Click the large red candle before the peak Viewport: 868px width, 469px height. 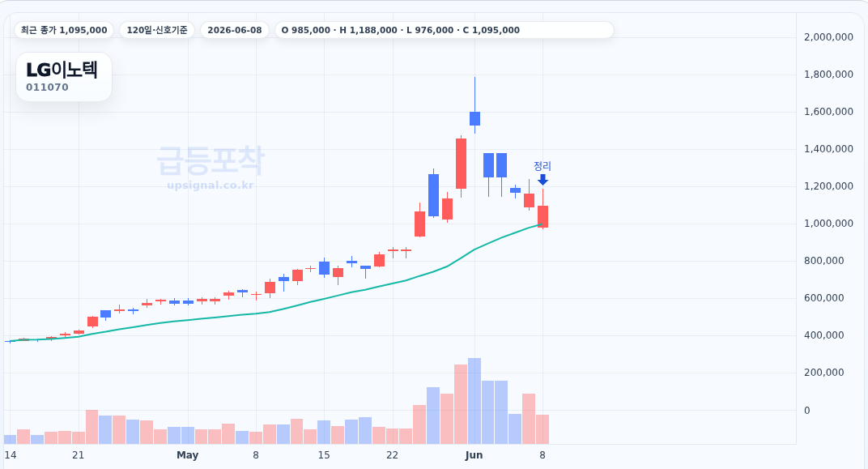(x=461, y=164)
